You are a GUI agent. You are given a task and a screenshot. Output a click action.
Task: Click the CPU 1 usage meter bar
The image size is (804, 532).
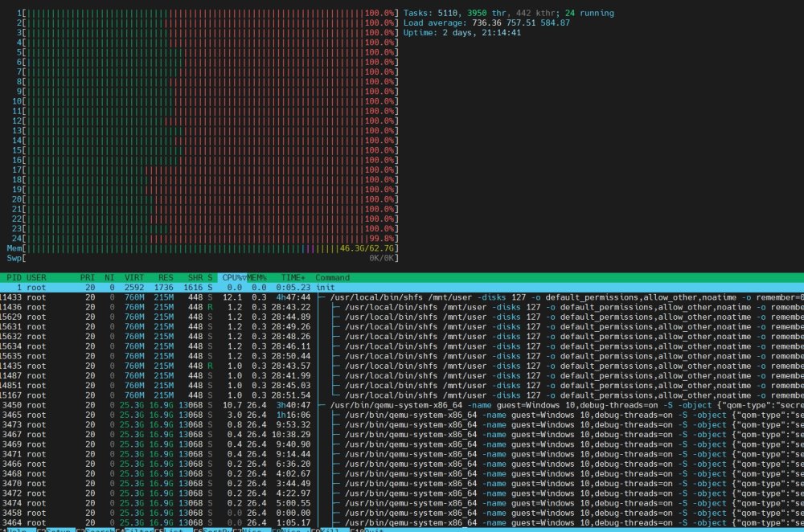pos(207,14)
